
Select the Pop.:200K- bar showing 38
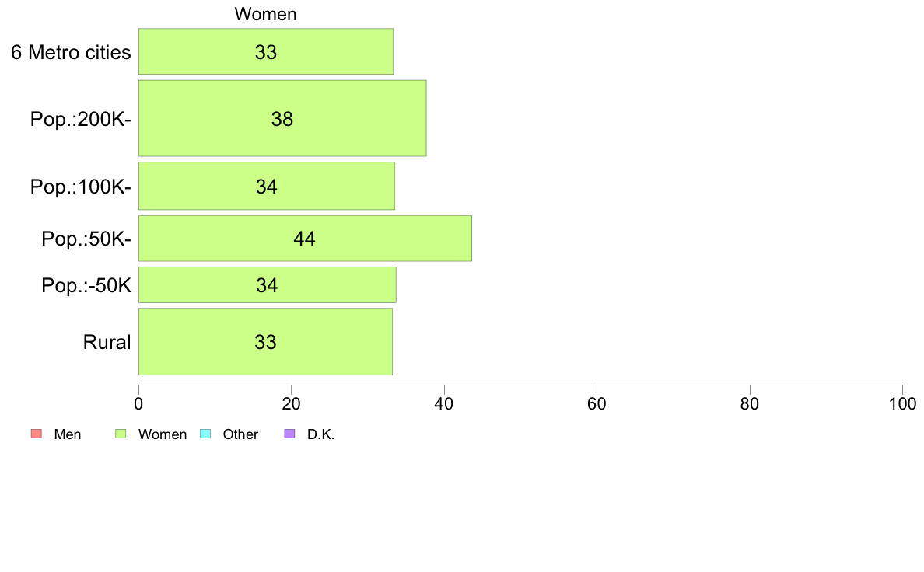pos(282,118)
